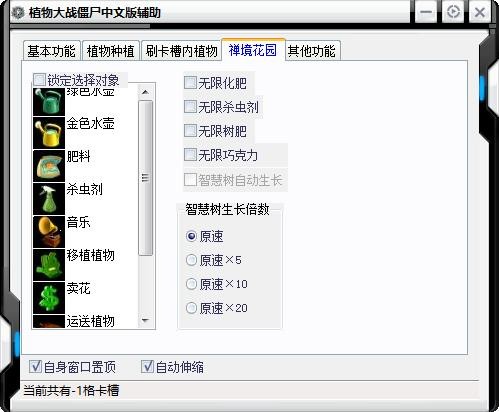Open the 其他功能 tab
Image resolution: width=499 pixels, height=412 pixels.
click(x=312, y=51)
